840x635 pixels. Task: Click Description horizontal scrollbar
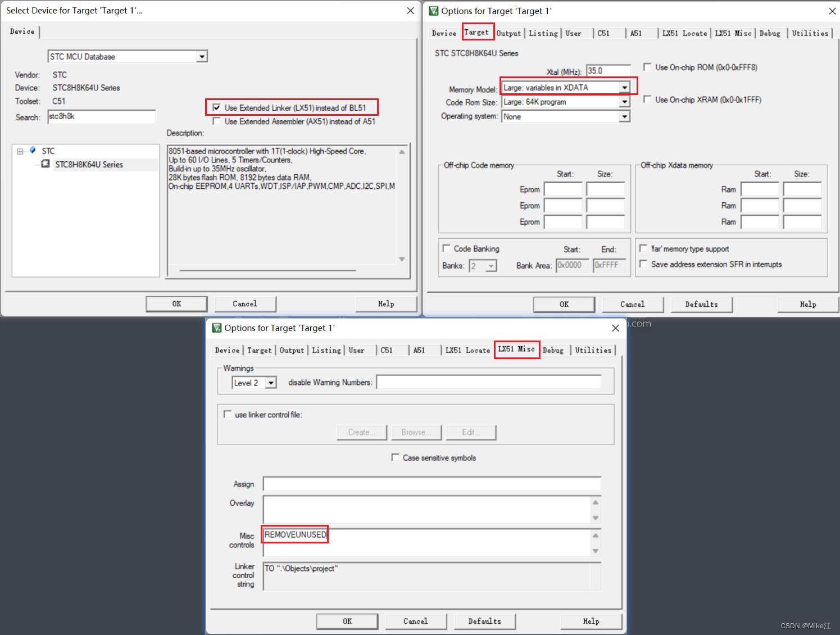pyautogui.click(x=268, y=270)
